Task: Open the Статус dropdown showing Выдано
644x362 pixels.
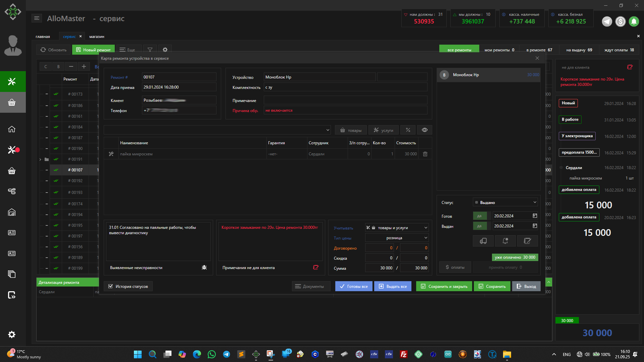Action: click(x=505, y=202)
